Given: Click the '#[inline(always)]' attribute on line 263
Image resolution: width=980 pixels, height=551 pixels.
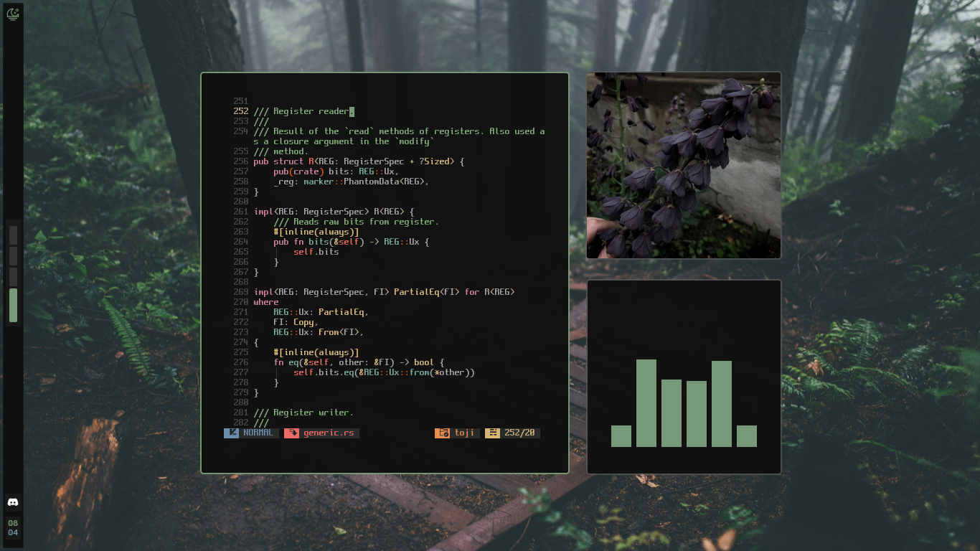Looking at the screenshot, I should click(x=316, y=232).
